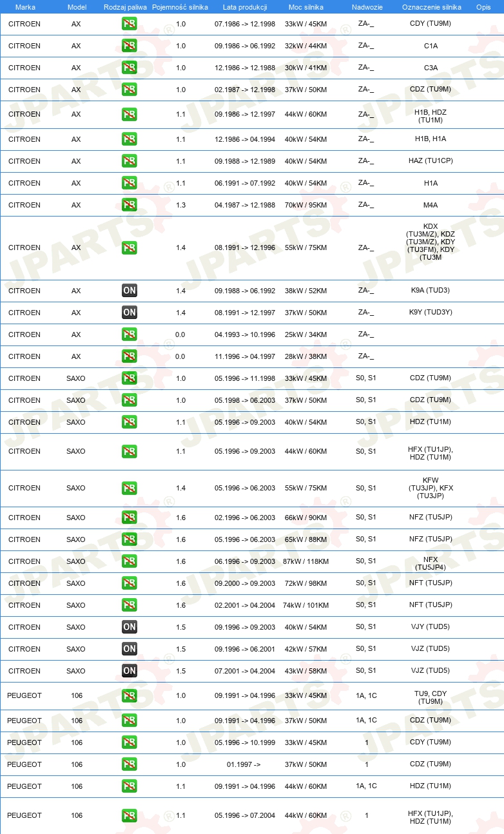Screen dimensions: 504x834
Task: Click the petrol icon in the SAXO 66kW / 90KM row
Action: 130,518
